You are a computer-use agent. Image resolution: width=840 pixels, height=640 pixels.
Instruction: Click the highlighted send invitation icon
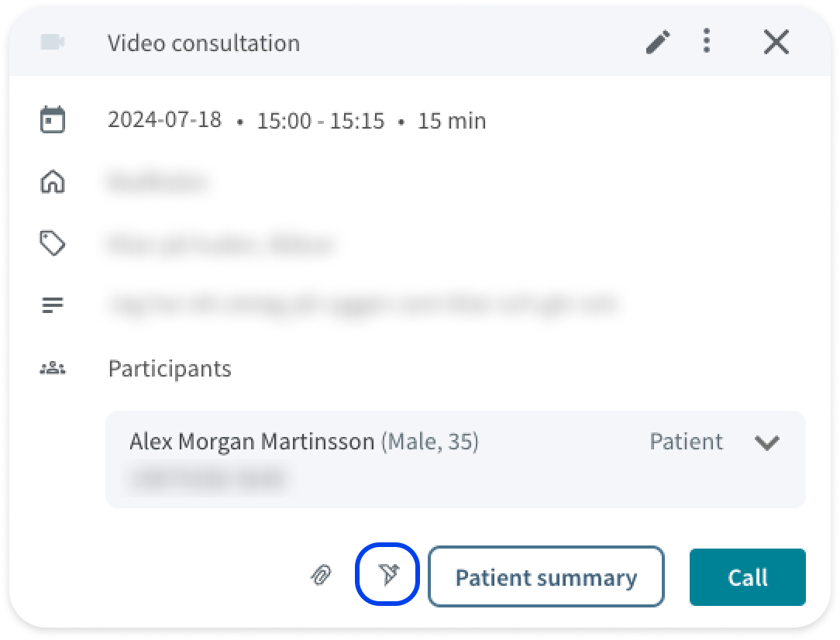click(x=387, y=575)
